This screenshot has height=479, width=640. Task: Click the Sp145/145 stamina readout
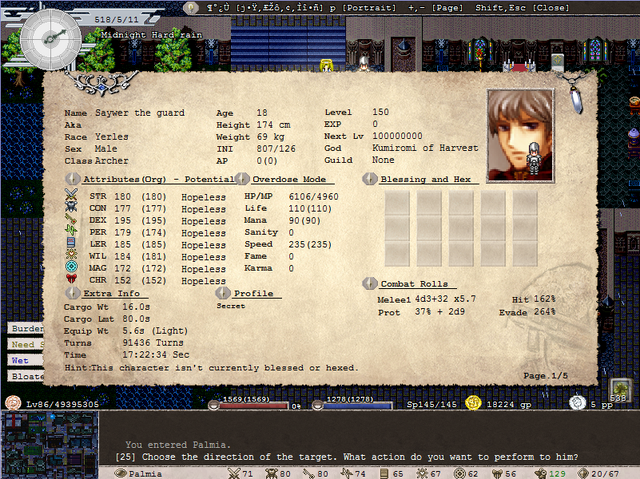[x=431, y=404]
